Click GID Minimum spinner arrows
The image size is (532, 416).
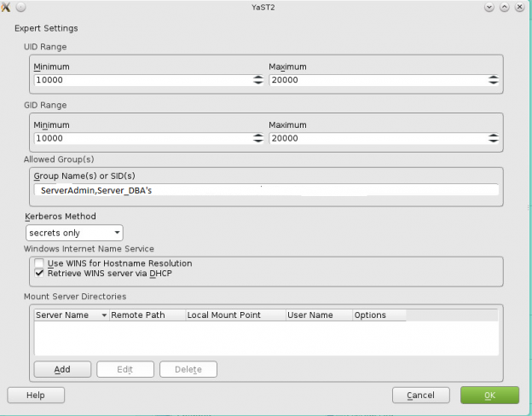point(258,138)
